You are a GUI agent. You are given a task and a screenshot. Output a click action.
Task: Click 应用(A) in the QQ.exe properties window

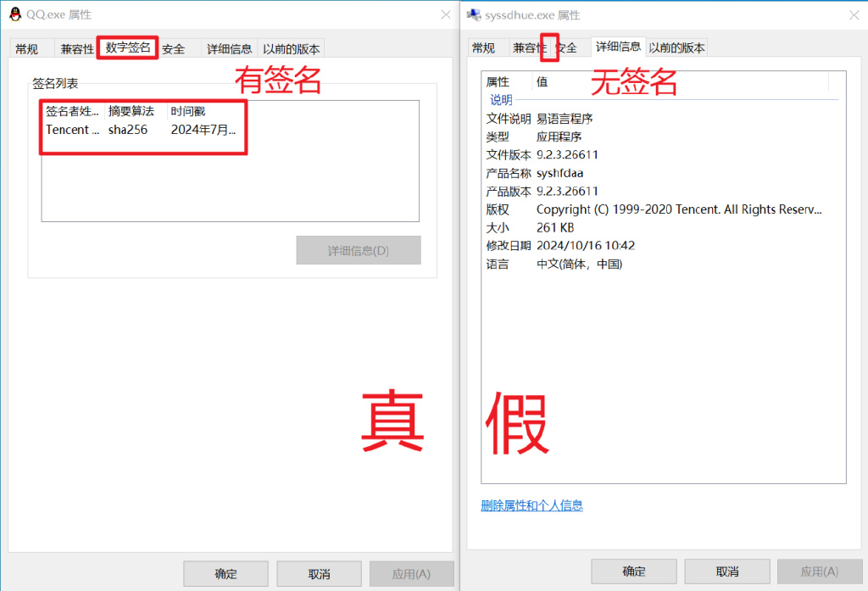click(411, 574)
